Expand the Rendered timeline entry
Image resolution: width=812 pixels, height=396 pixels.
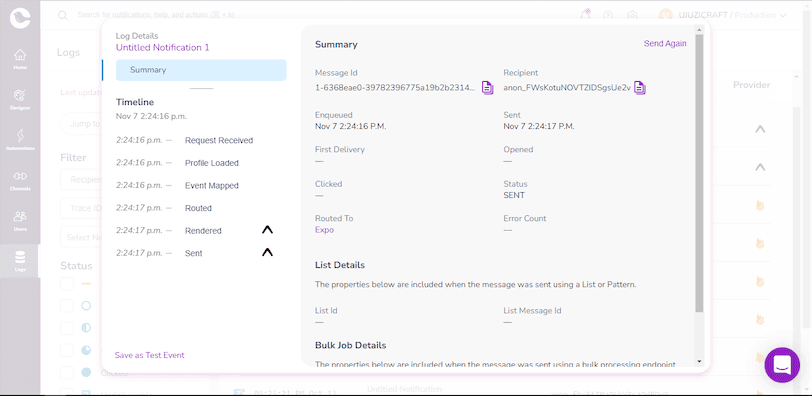(267, 230)
